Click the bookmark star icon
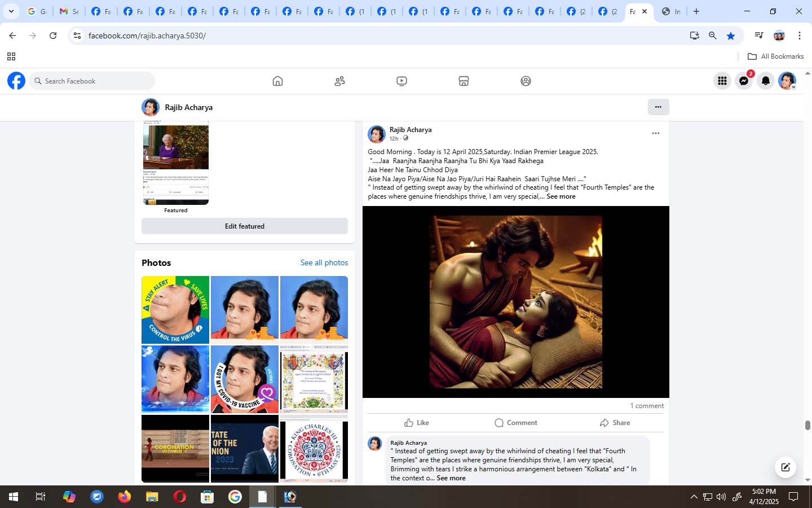Image resolution: width=812 pixels, height=508 pixels. pyautogui.click(x=731, y=36)
